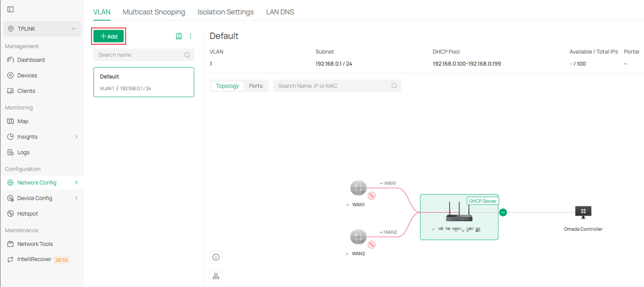This screenshot has height=287, width=644.
Task: Open the Map monitoring view
Action: [23, 121]
